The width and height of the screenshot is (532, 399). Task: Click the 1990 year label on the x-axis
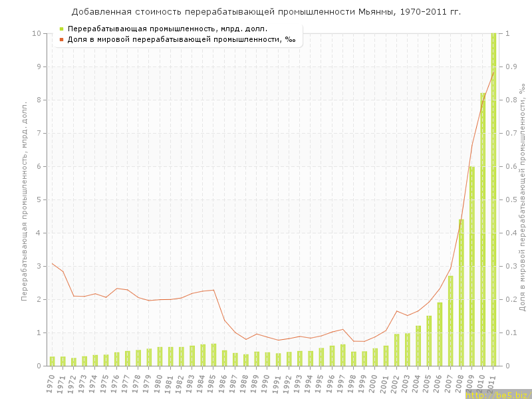click(x=266, y=381)
